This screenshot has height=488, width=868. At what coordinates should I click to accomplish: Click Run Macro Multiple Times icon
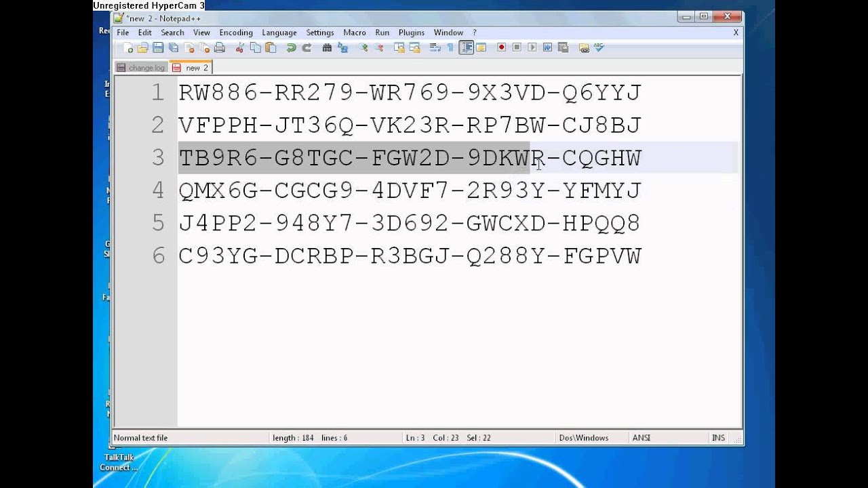coord(547,47)
